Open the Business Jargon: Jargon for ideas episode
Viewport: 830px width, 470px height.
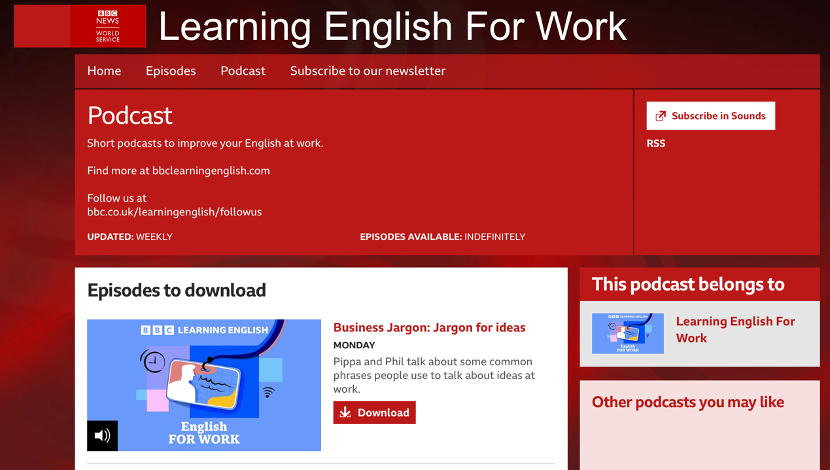(429, 327)
